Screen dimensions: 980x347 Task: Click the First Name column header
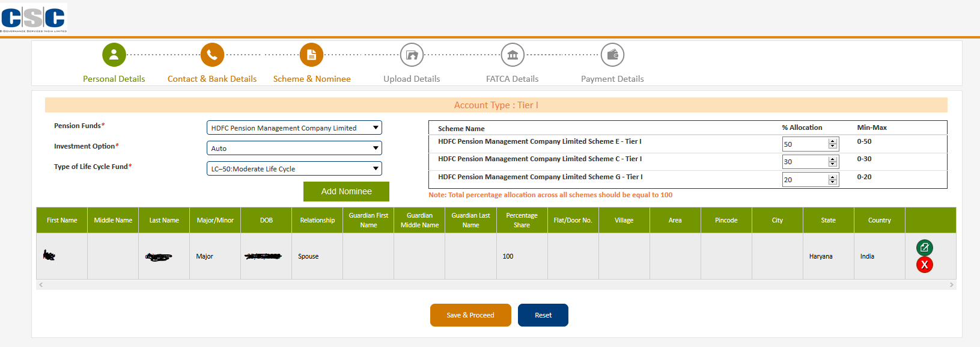click(62, 220)
